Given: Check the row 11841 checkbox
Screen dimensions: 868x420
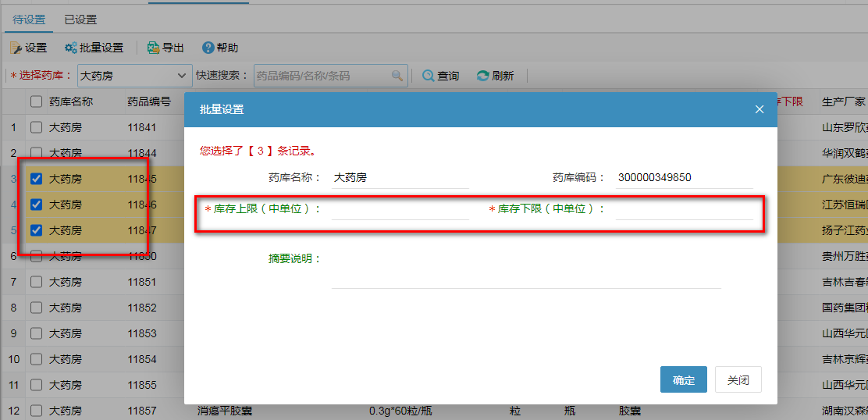Looking at the screenshot, I should (36, 127).
